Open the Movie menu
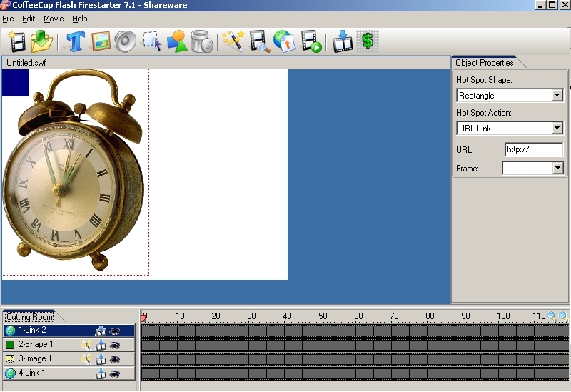571x392 pixels. [x=53, y=19]
